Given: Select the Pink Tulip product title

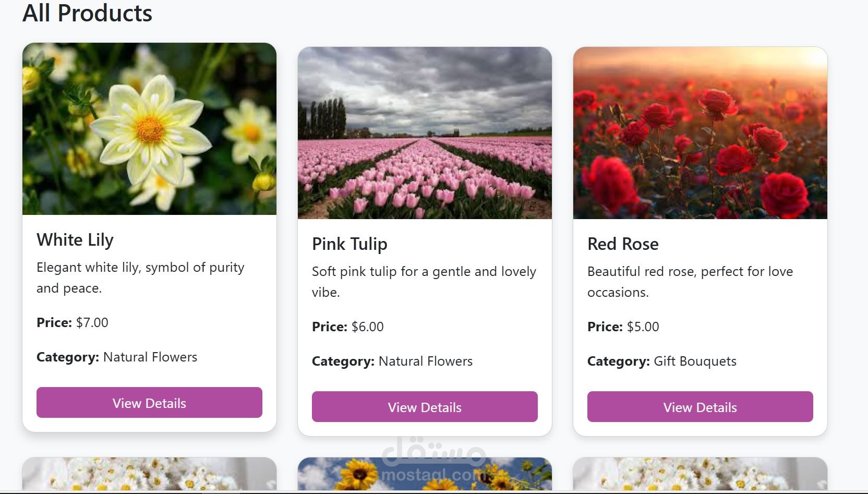Looking at the screenshot, I should [349, 244].
